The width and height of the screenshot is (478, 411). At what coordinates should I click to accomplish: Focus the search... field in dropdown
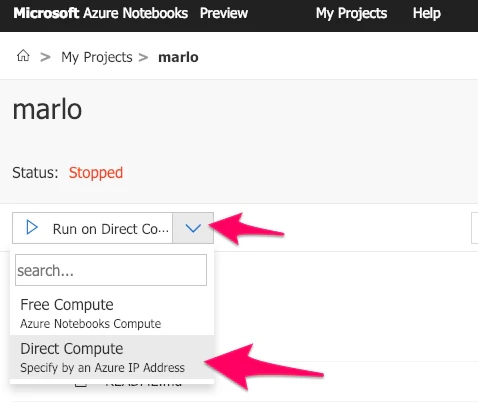(x=111, y=270)
